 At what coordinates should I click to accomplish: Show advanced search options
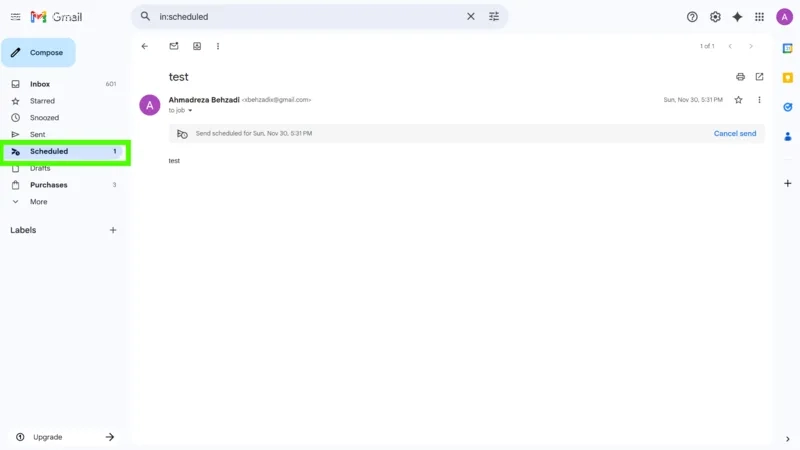pos(494,17)
